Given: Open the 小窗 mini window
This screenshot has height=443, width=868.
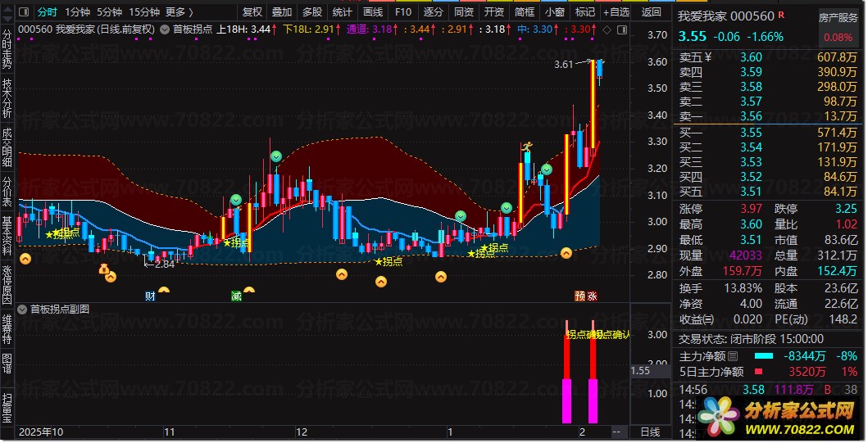Looking at the screenshot, I should (554, 11).
